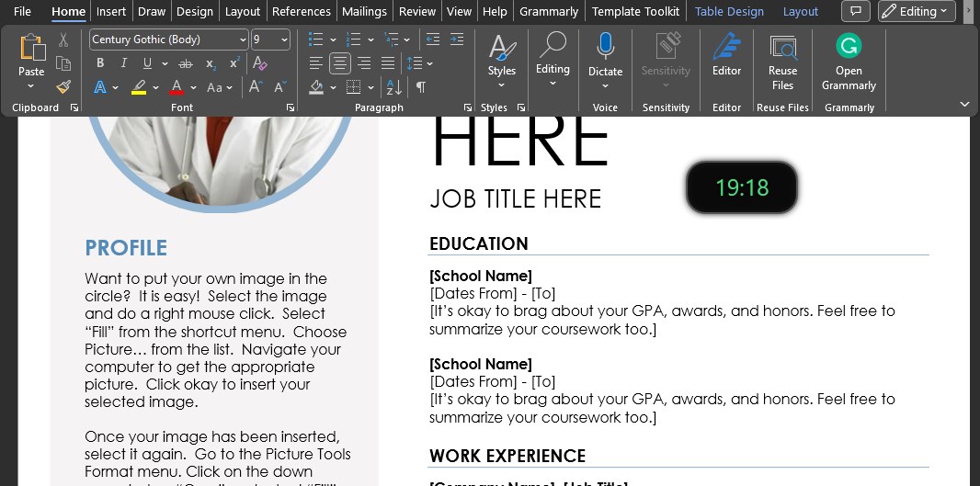Viewport: 980px width, 486px height.
Task: Click the Reuse Files icon
Action: tap(782, 48)
